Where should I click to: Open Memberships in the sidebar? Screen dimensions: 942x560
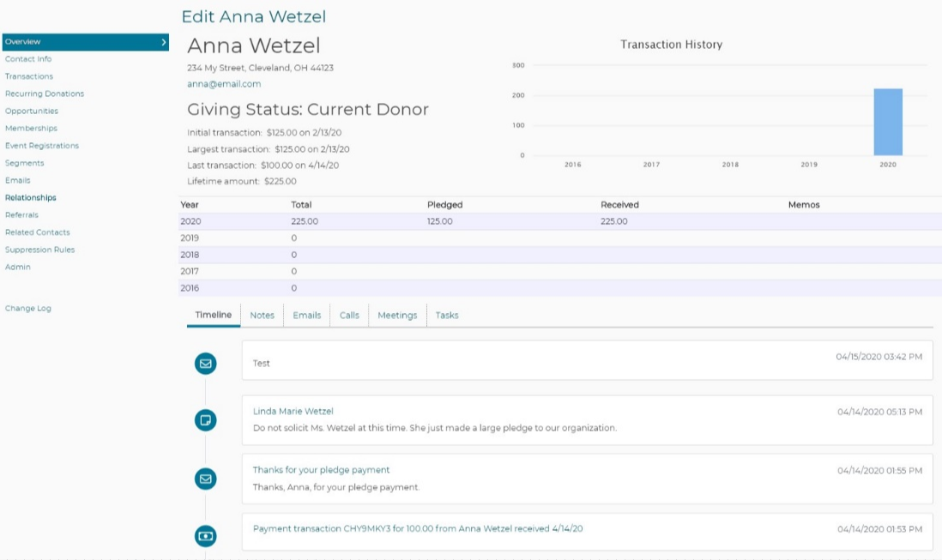pos(31,129)
